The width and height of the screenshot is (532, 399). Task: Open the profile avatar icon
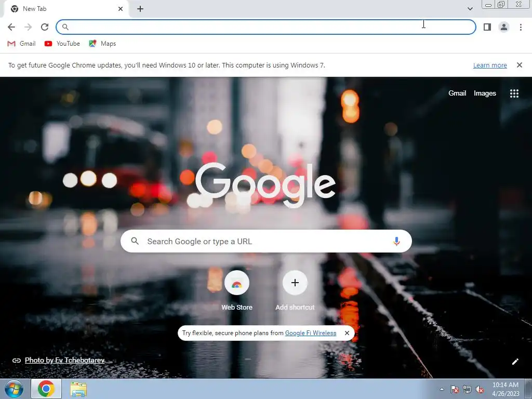(504, 27)
